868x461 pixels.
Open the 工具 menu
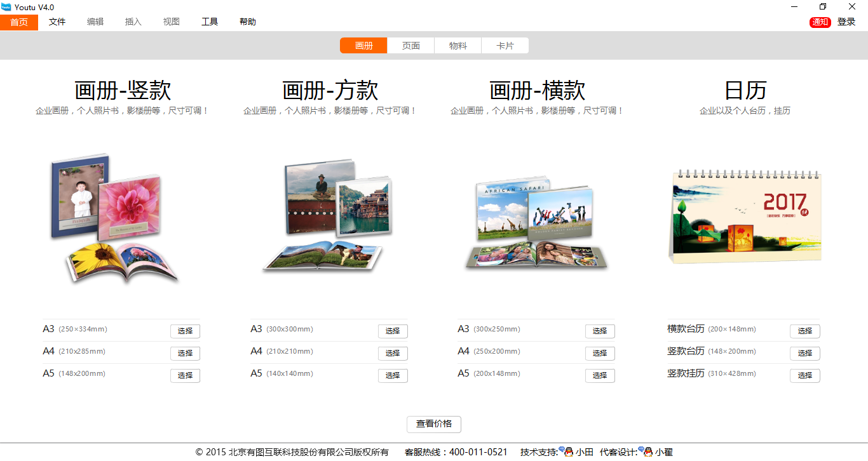(x=210, y=22)
